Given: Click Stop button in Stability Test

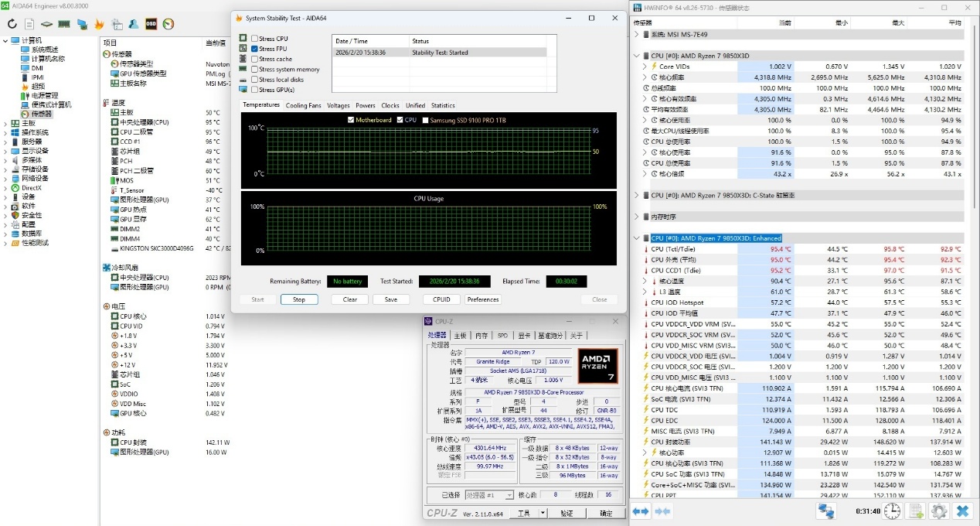Looking at the screenshot, I should [x=299, y=299].
